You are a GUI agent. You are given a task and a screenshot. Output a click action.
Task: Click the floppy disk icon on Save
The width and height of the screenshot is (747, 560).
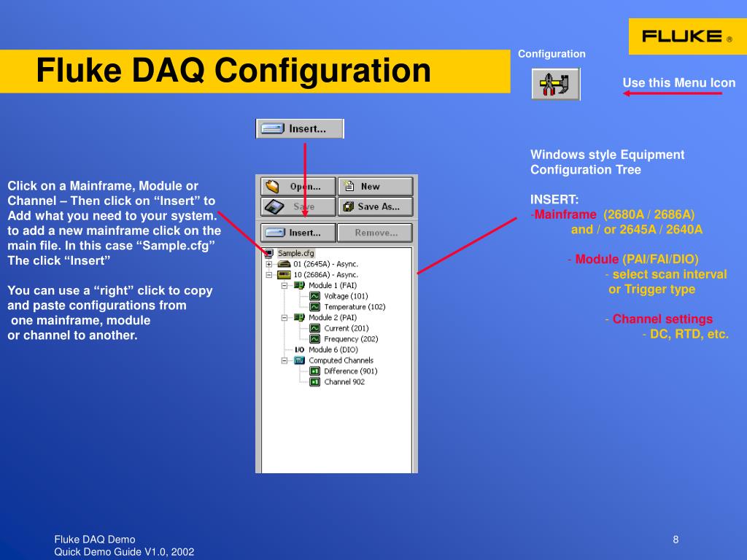274,206
